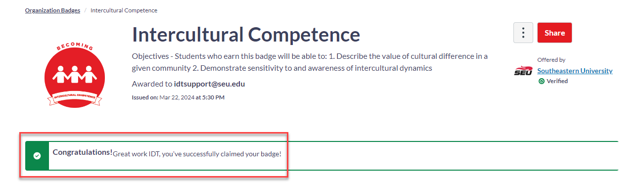644x183 pixels.
Task: Open the three-dot more options menu
Action: [x=523, y=33]
